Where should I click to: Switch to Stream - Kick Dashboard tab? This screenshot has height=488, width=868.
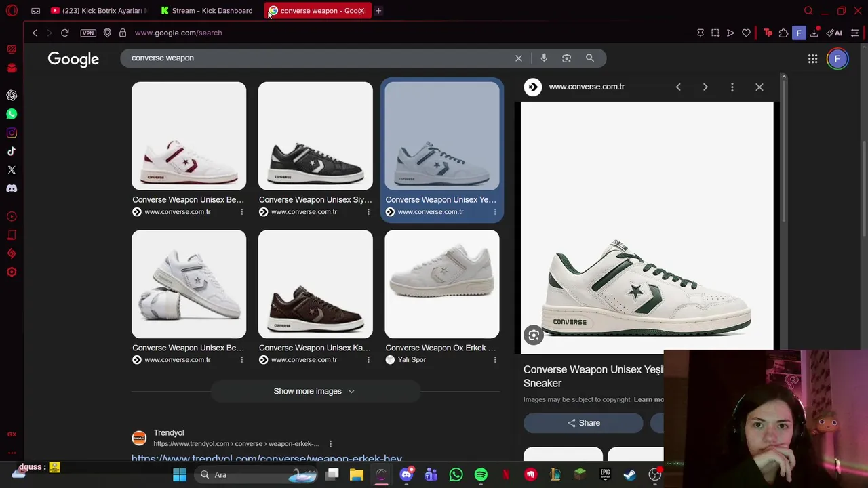pyautogui.click(x=207, y=11)
